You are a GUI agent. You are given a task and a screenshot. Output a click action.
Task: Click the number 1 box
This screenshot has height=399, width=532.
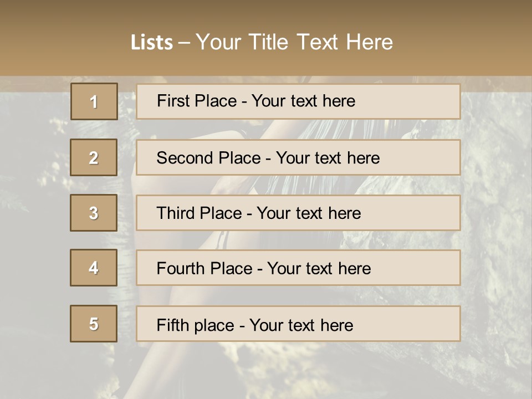(94, 101)
